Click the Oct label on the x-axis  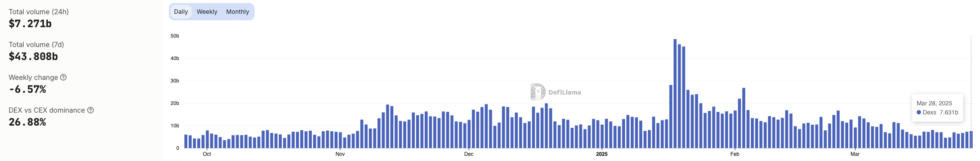pos(207,154)
